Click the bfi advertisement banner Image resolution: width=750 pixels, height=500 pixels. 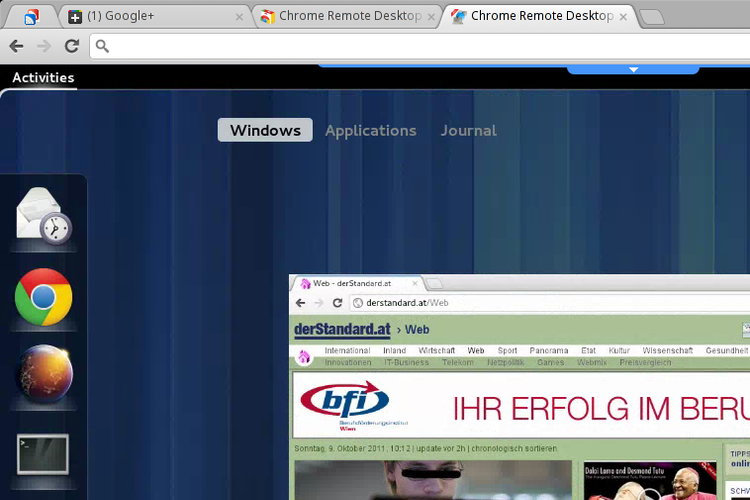[x=520, y=406]
